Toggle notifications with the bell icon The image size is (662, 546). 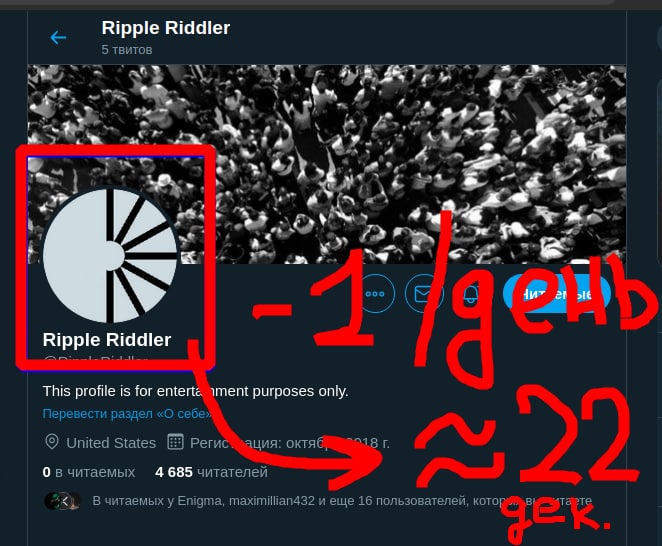[x=471, y=293]
